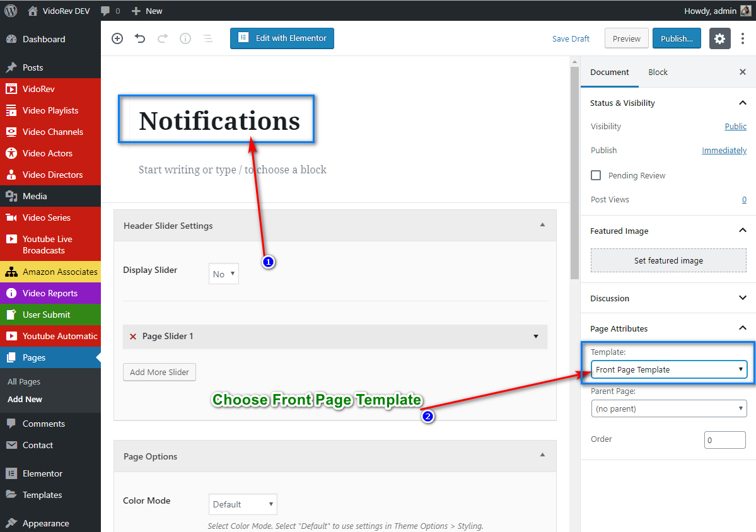Screen dimensions: 756x532
Task: Click the WordPress logo in admin bar
Action: (x=11, y=11)
